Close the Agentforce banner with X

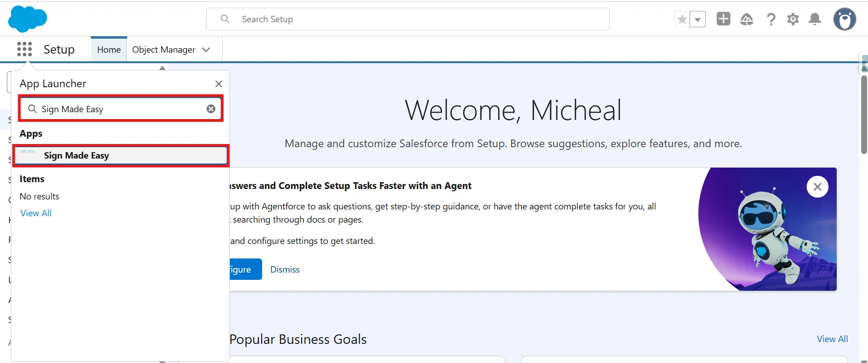818,187
